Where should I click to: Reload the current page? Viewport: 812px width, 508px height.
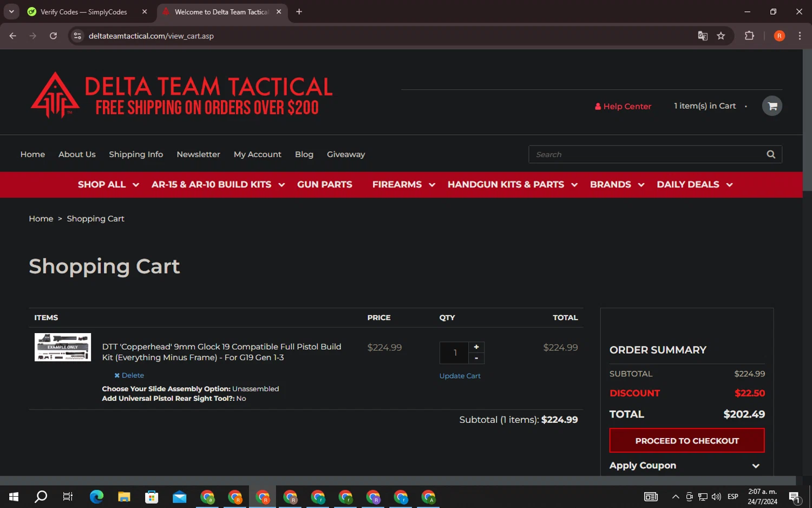53,36
